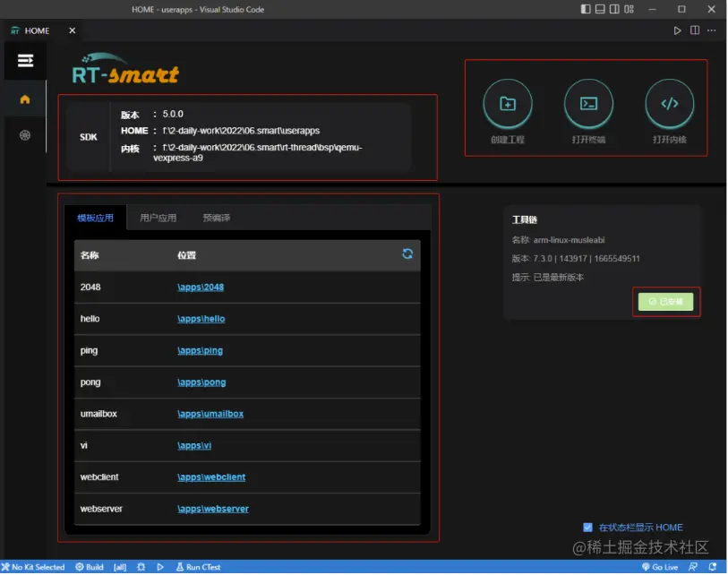Open the \apps\2048 link

[201, 287]
